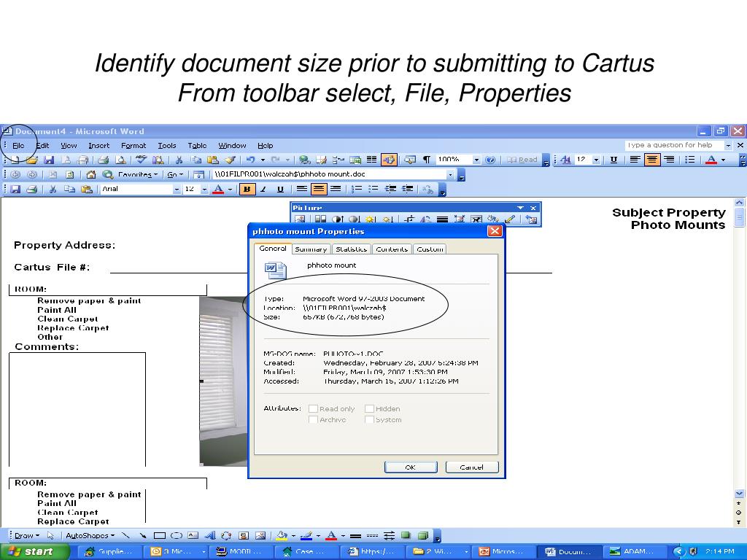Click the Decrease Indent icon
The height and width of the screenshot is (560, 747).
tap(391, 189)
